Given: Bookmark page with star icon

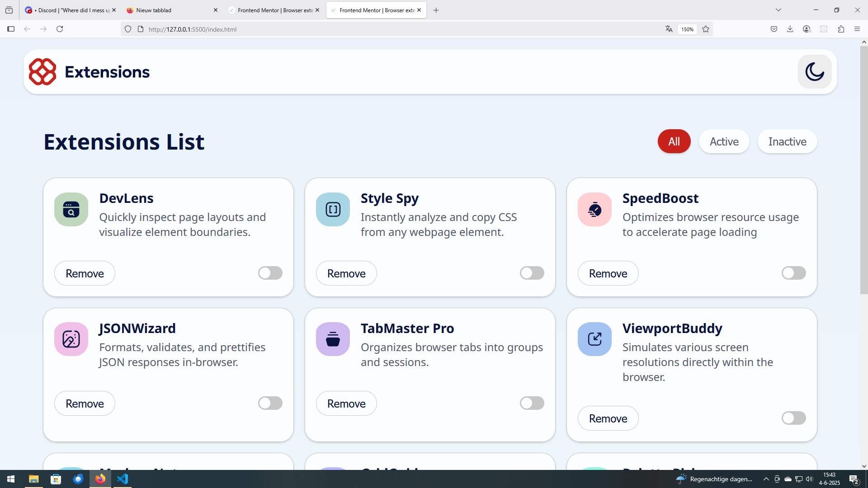Looking at the screenshot, I should tap(705, 29).
